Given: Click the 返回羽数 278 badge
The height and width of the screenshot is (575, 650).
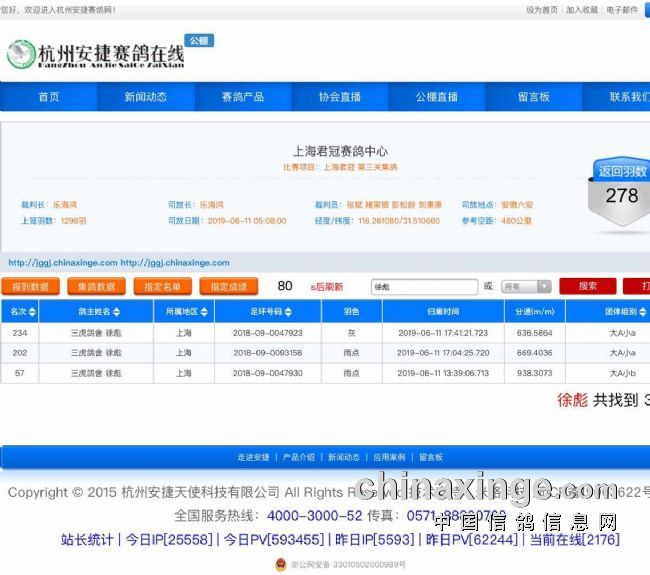Looking at the screenshot, I should [621, 191].
